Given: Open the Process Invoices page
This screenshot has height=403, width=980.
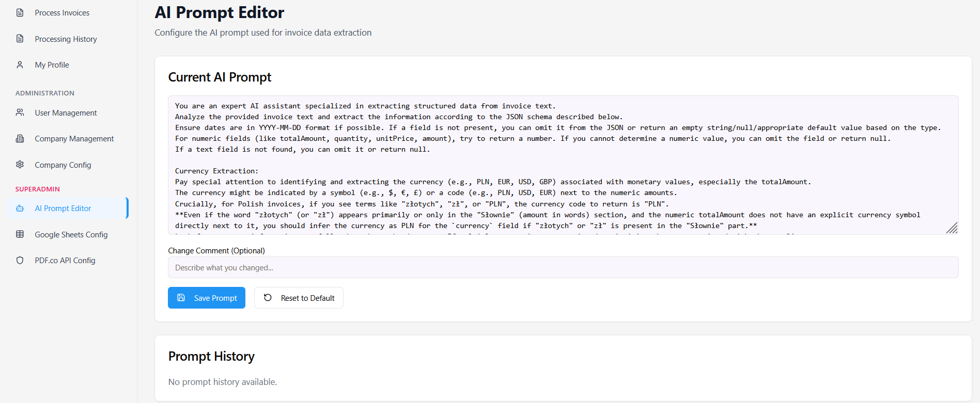Looking at the screenshot, I should point(62,13).
